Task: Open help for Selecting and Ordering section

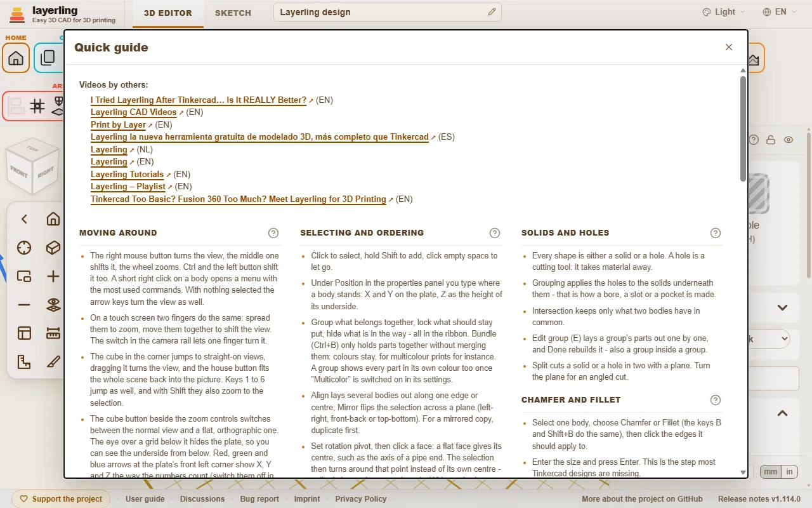Action: (x=495, y=233)
